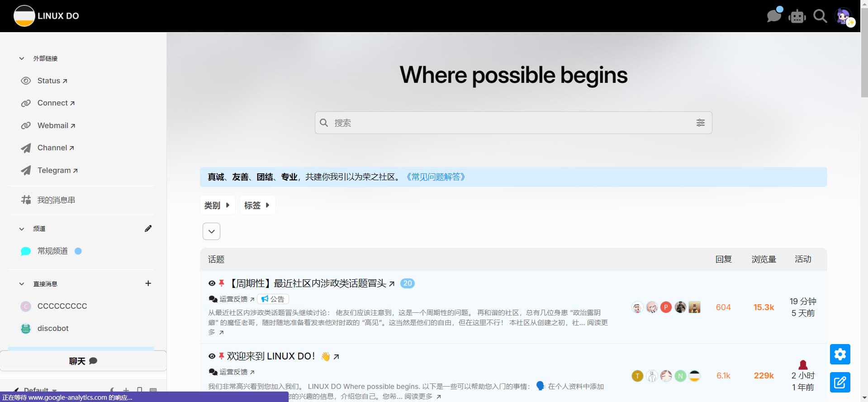Sort topics by 活动 column
The width and height of the screenshot is (868, 402).
tap(803, 259)
